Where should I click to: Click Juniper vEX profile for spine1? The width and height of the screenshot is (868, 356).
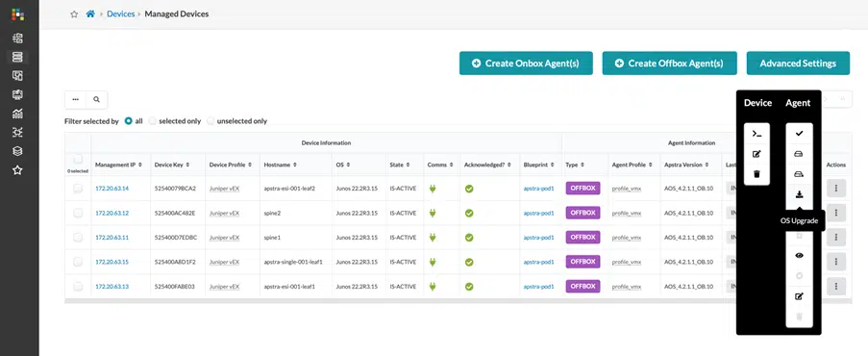coord(224,238)
